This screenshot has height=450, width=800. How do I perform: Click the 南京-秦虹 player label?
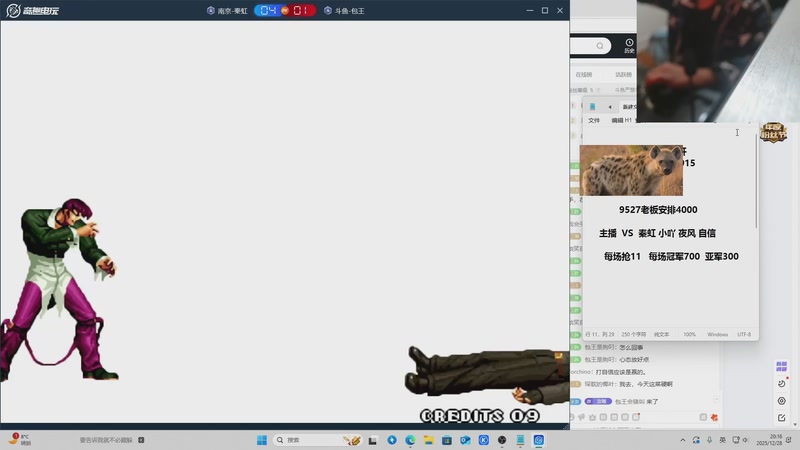[228, 11]
